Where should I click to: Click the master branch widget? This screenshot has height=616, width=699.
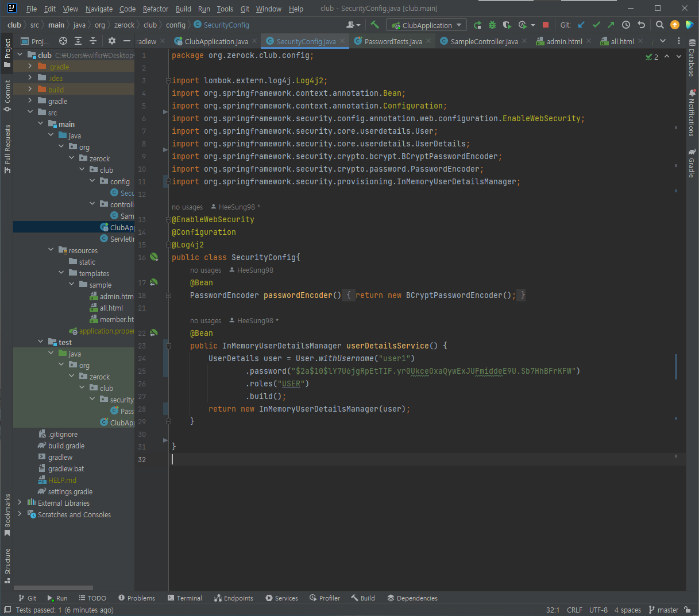663,610
